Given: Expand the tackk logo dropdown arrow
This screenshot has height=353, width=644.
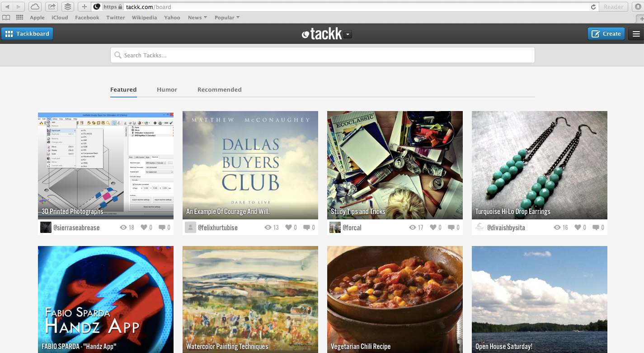Looking at the screenshot, I should [348, 34].
